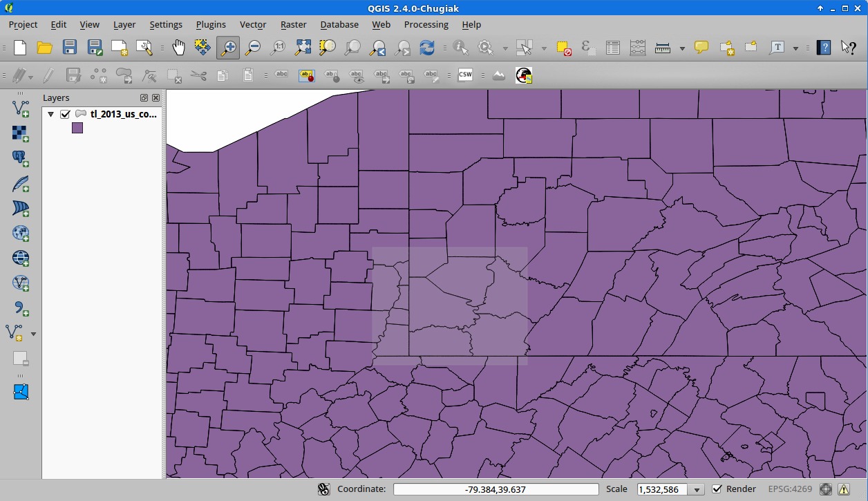Image resolution: width=868 pixels, height=501 pixels.
Task: Add a vector layer from sidebar
Action: 21,108
